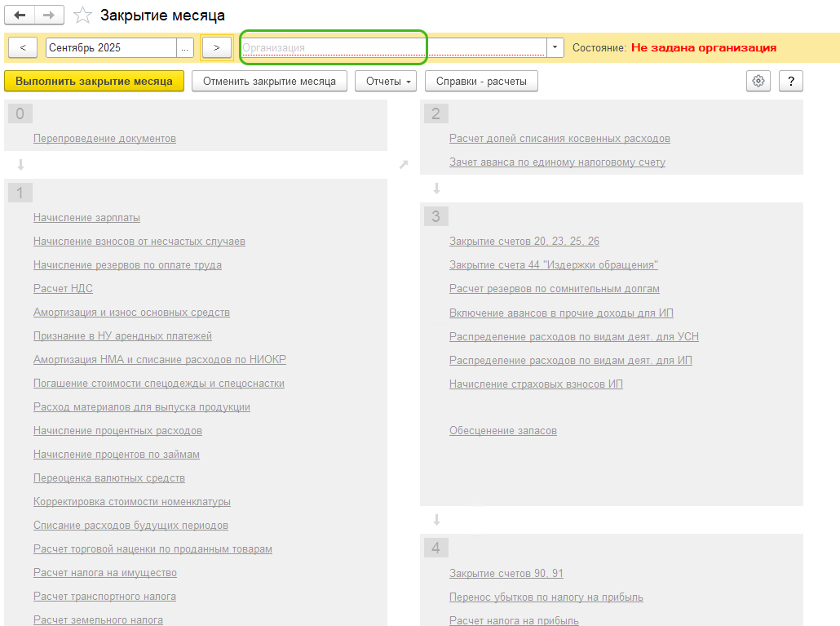Open Закрытие счетов 90, 91 link
840x626 pixels.
coord(506,574)
